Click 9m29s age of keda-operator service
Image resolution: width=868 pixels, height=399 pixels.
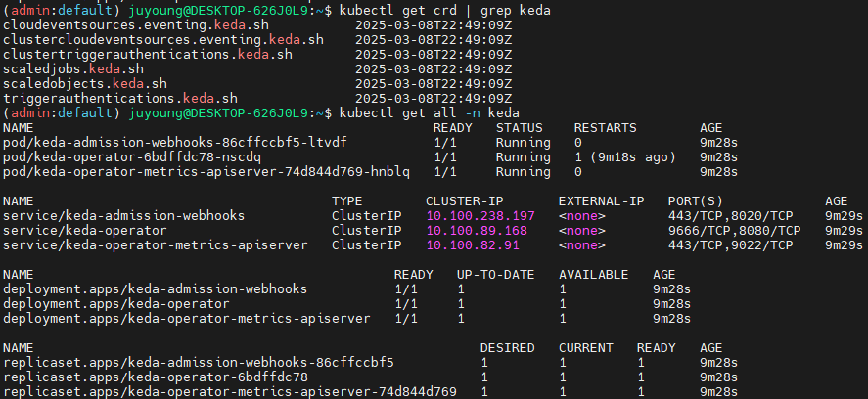point(845,230)
